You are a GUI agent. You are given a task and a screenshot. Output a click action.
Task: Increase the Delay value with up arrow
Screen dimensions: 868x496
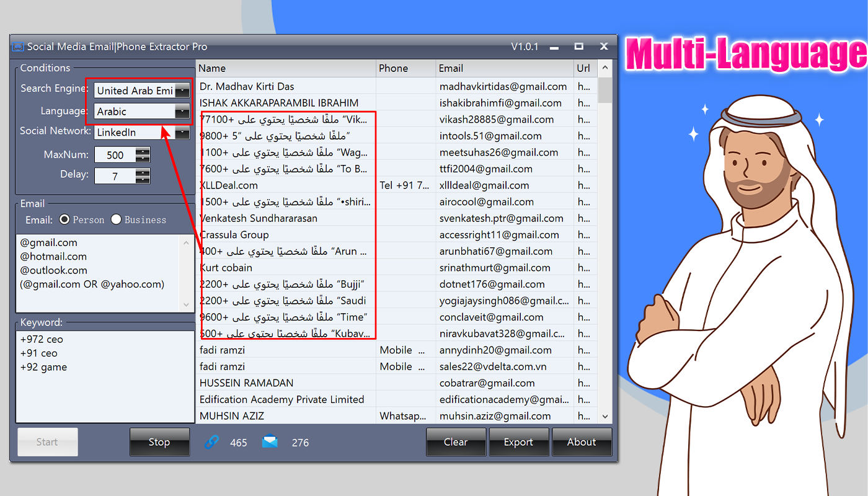(143, 172)
